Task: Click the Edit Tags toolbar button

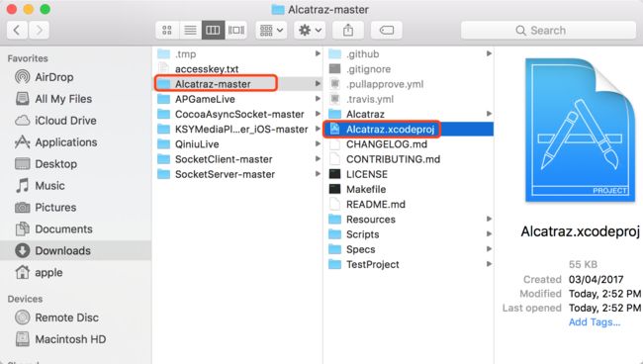Action: pyautogui.click(x=386, y=30)
